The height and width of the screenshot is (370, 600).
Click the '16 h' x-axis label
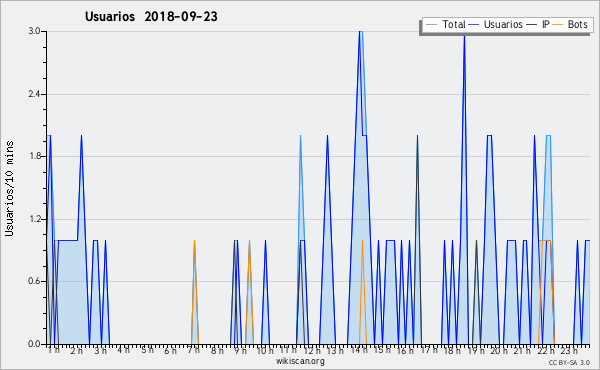click(x=405, y=350)
